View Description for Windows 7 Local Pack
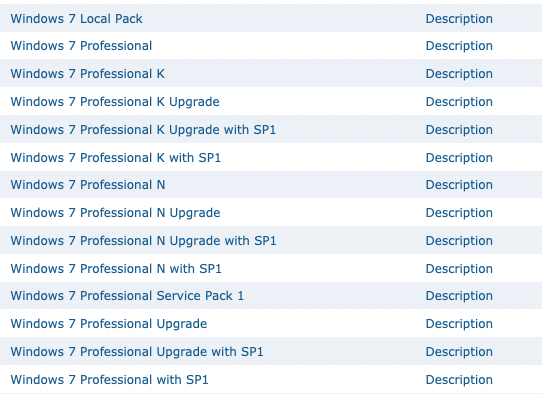 point(459,19)
